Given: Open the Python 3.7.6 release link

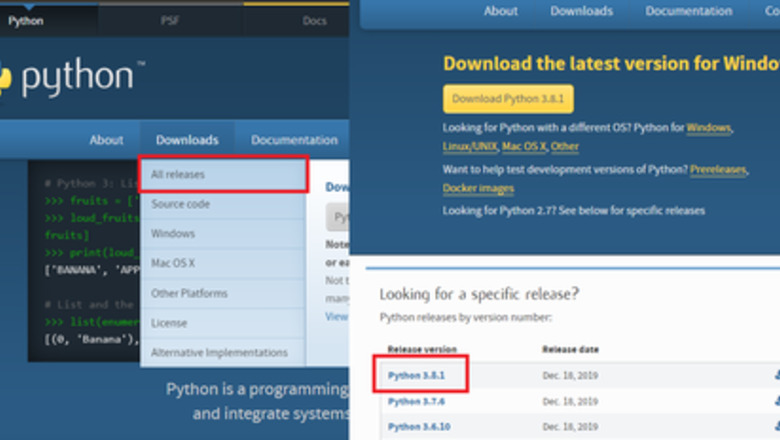Looking at the screenshot, I should 417,401.
